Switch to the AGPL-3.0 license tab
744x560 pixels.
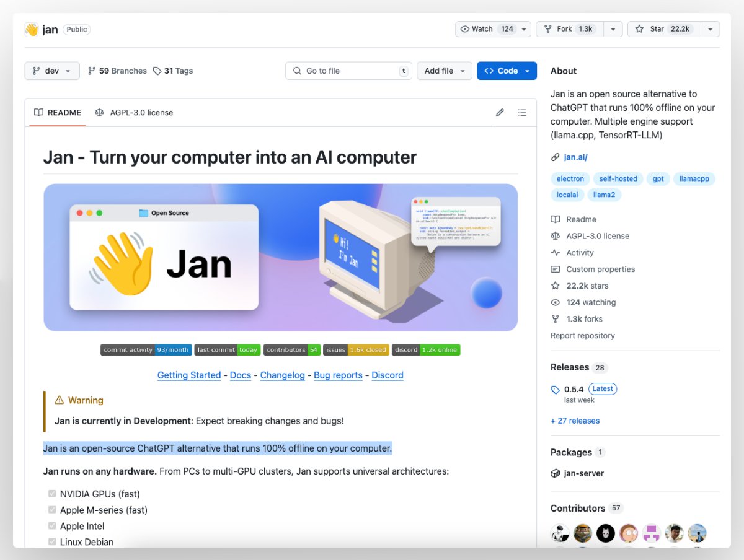(134, 113)
